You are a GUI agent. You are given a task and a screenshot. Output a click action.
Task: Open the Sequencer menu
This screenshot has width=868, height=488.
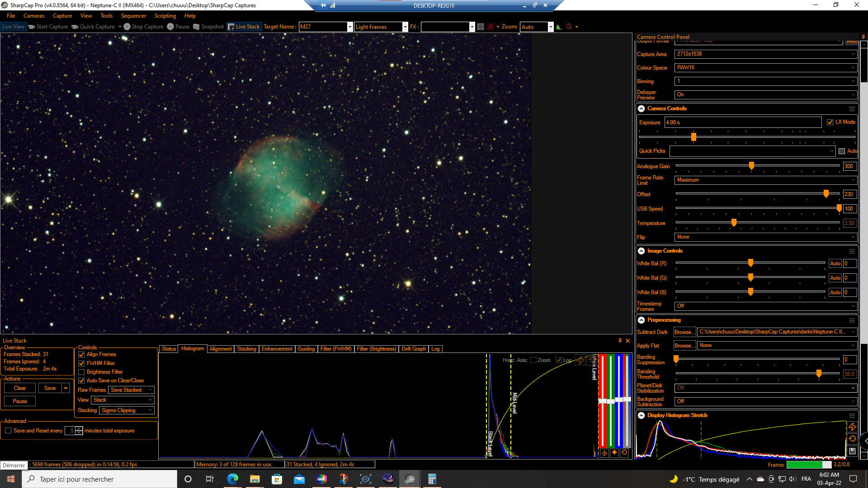[x=133, y=16]
